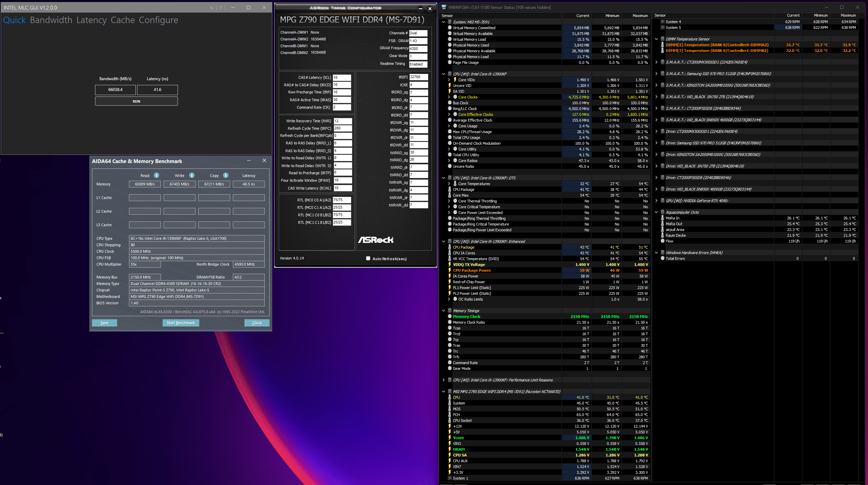Minimize the ASRock Timing Configurator with its round button
The width and height of the screenshot is (868, 485).
point(420,9)
